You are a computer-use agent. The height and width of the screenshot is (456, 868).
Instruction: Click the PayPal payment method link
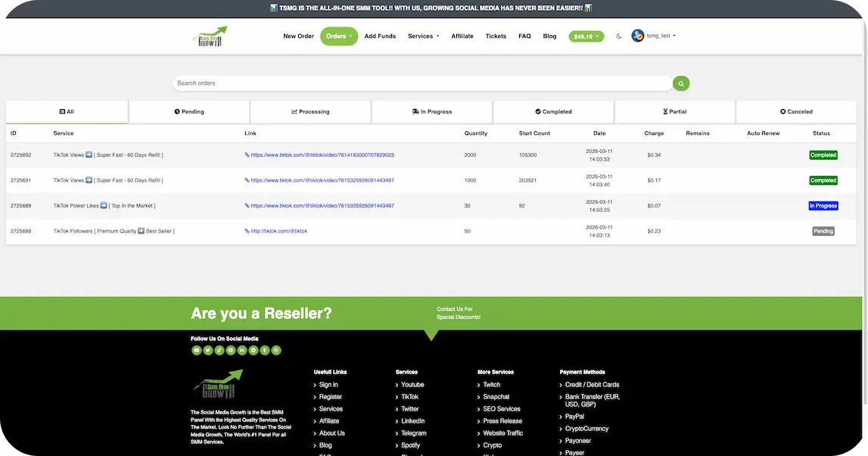pyautogui.click(x=574, y=415)
